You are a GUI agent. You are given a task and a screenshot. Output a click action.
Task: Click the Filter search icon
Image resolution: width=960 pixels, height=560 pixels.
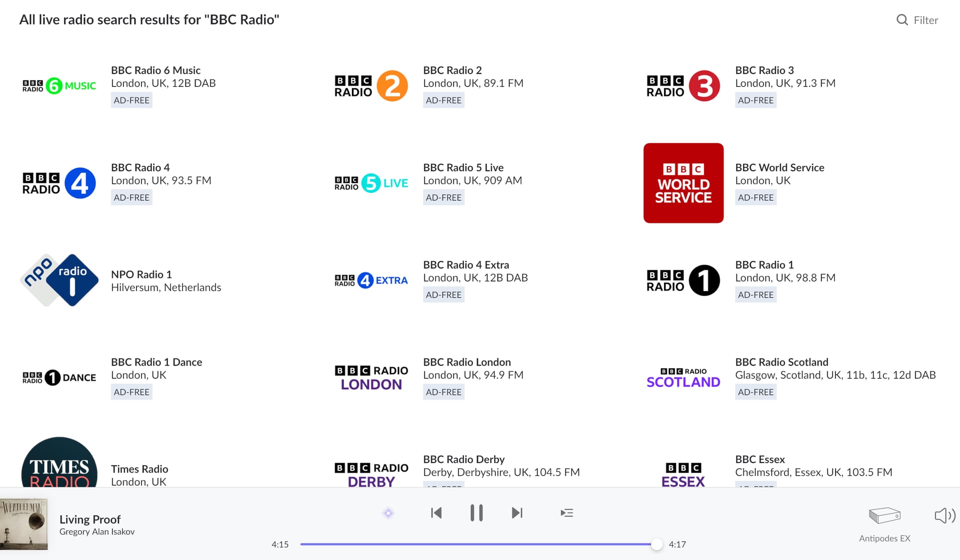[x=902, y=20]
